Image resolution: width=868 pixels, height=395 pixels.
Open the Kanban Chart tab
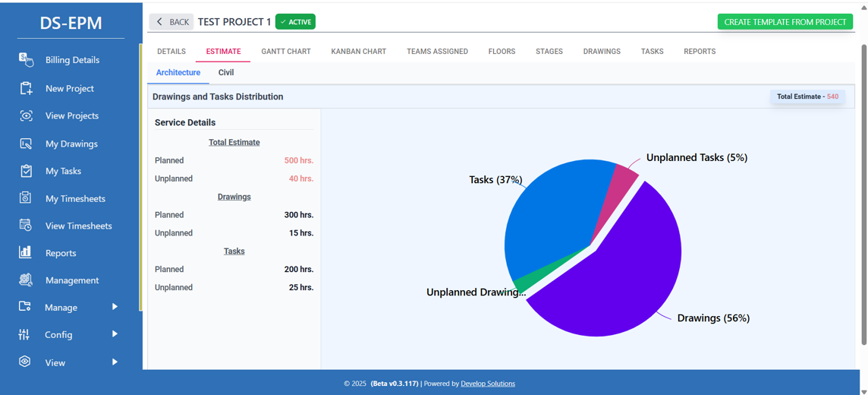(359, 52)
